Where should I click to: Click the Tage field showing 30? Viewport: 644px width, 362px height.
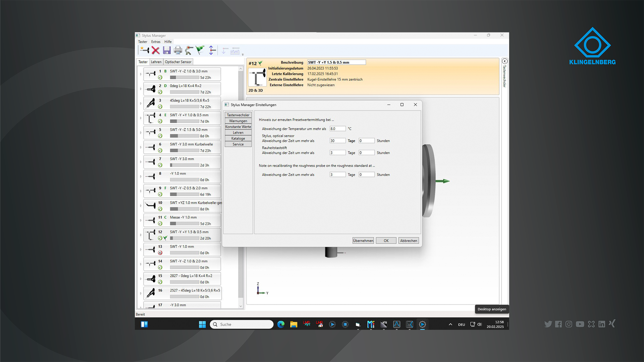click(x=337, y=141)
